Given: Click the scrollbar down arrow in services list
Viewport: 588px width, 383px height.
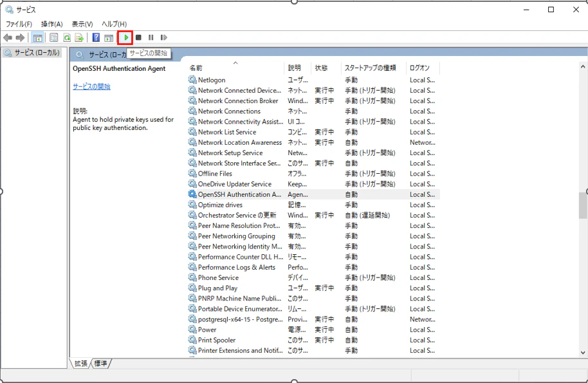Looking at the screenshot, I should (x=583, y=352).
